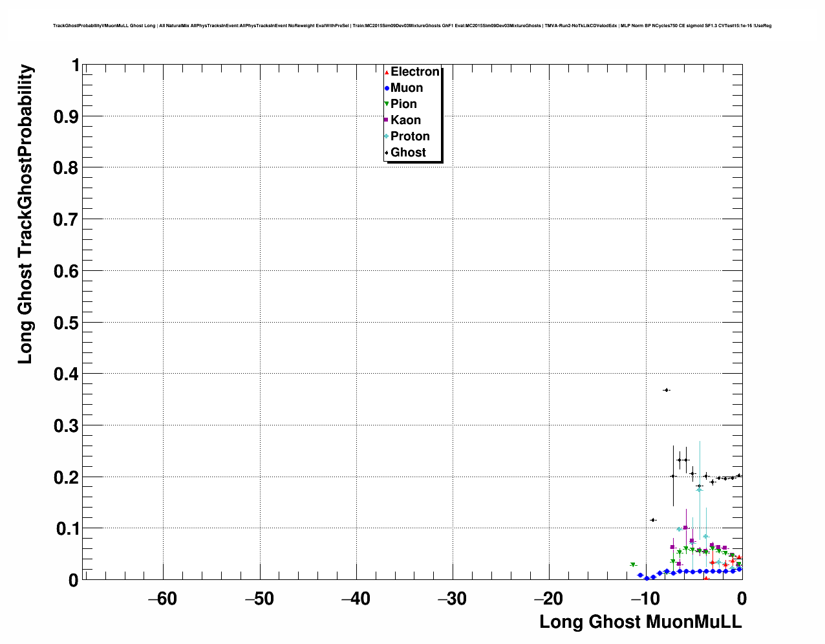825x644 pixels.
Task: Click the −30 tick label on x-axis
Action: tap(452, 599)
